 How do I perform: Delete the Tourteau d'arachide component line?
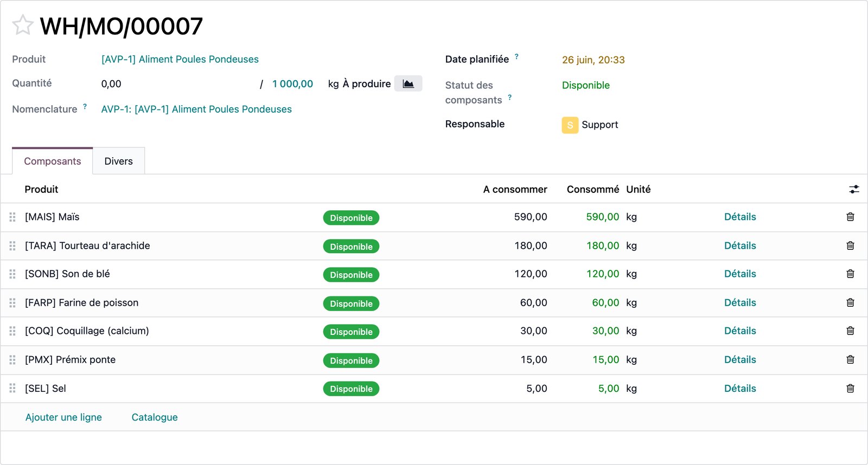tap(850, 246)
